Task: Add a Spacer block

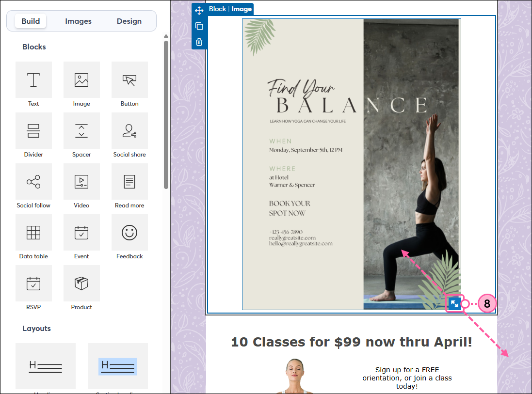Action: [x=81, y=130]
